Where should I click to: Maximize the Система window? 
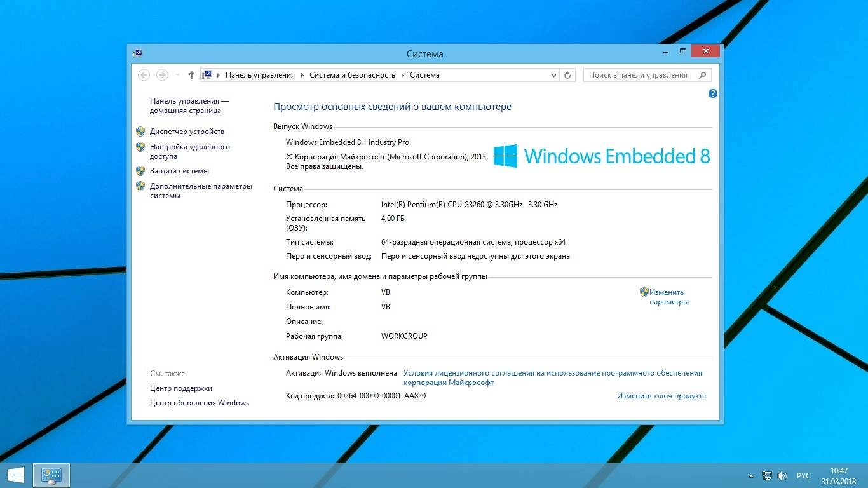(683, 51)
